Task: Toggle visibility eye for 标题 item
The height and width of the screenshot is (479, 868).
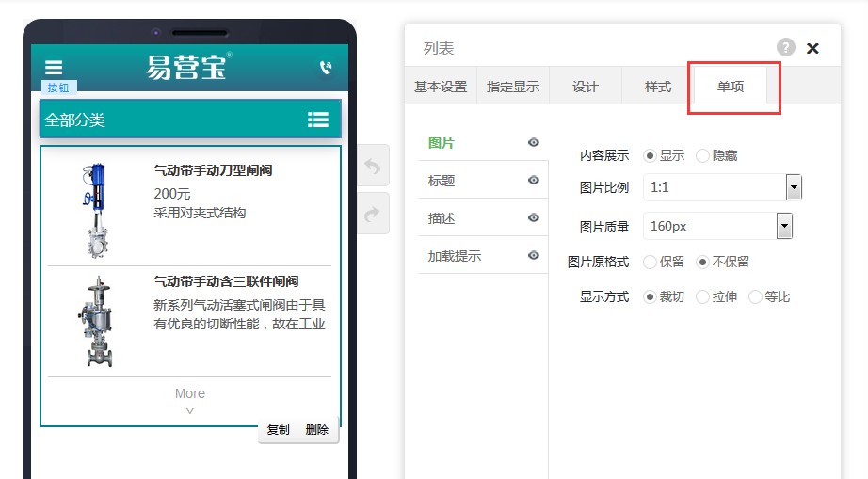Action: point(534,181)
